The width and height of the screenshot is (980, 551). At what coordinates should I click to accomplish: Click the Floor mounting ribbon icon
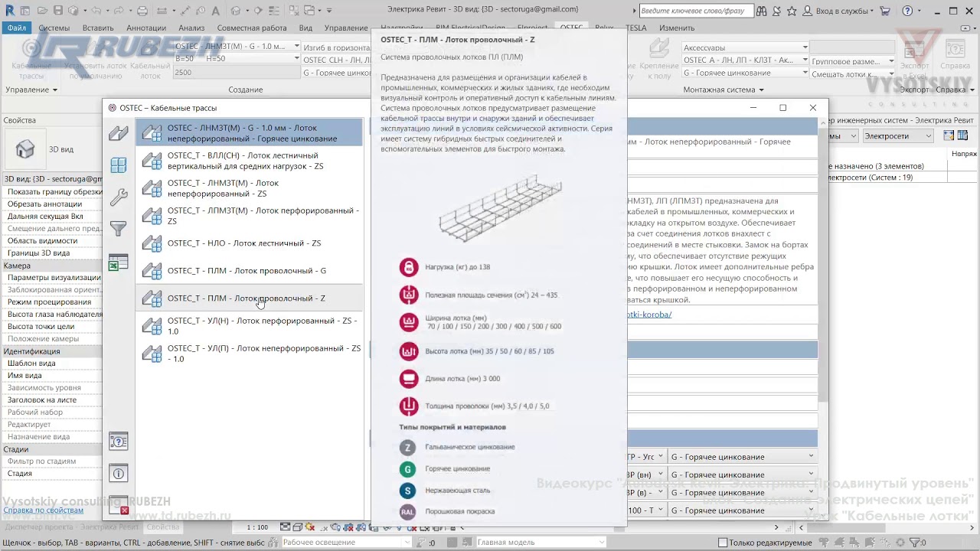(659, 59)
